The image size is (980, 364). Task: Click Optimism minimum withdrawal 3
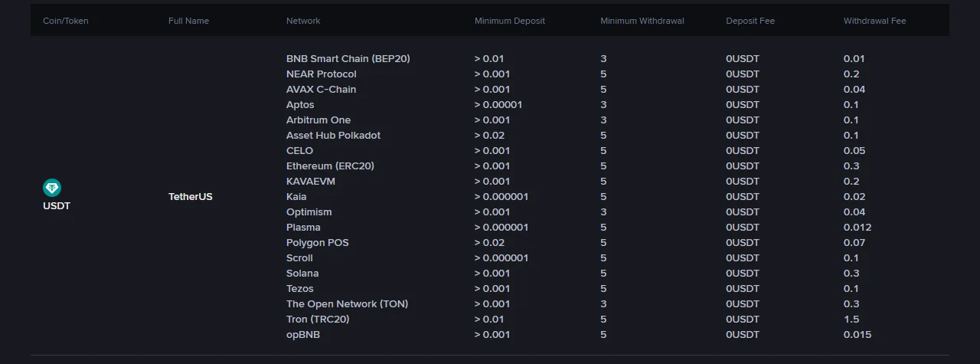click(604, 212)
